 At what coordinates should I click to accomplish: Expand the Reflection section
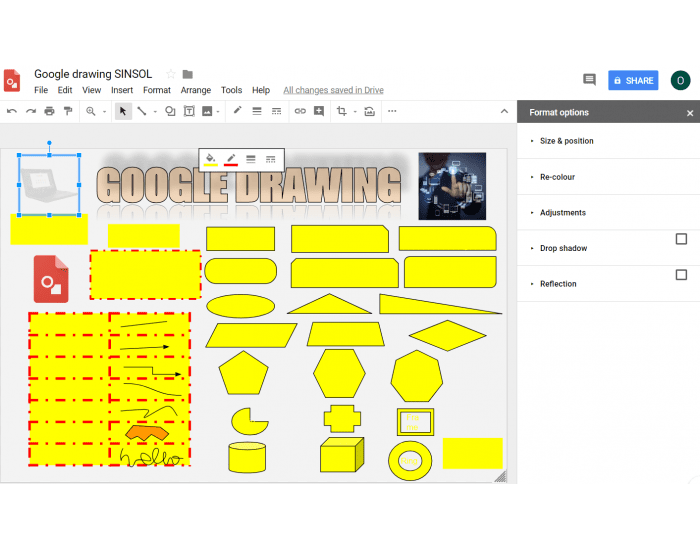coord(558,284)
